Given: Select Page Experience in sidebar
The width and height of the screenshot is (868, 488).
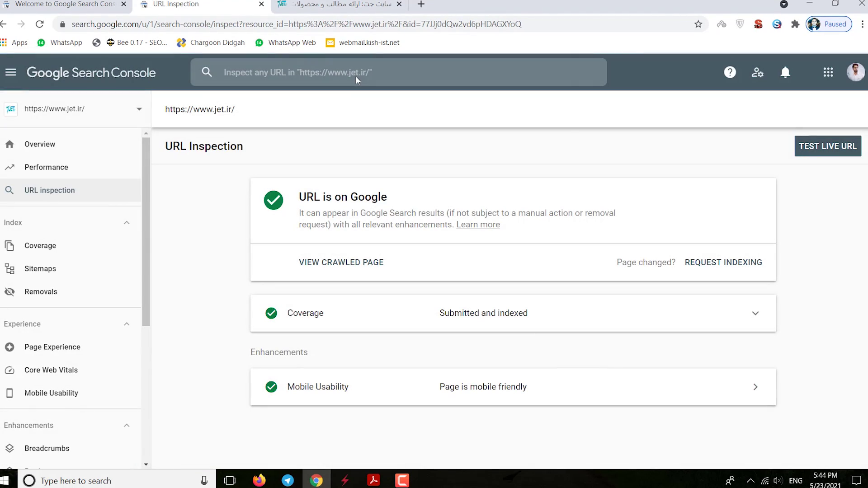Looking at the screenshot, I should 53,347.
